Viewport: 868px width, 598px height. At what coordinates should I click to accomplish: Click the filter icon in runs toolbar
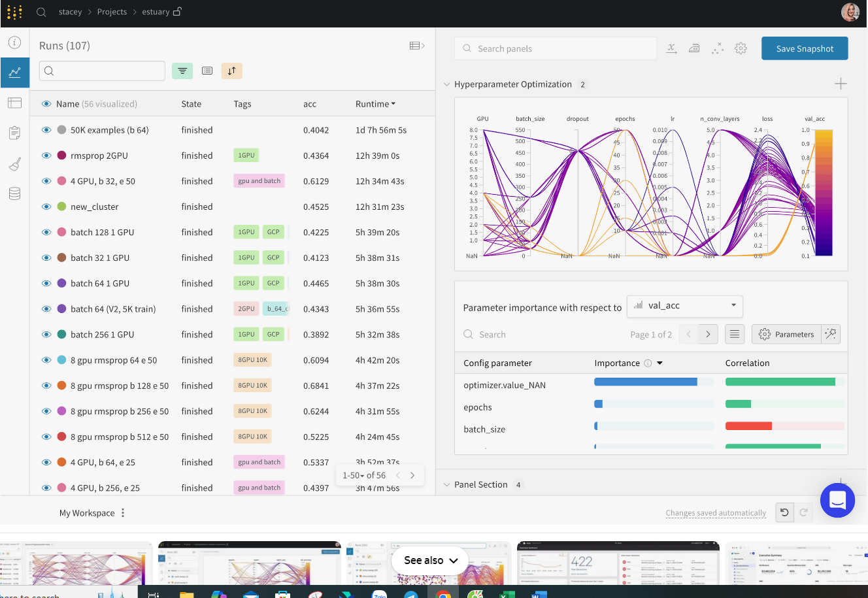pos(182,71)
